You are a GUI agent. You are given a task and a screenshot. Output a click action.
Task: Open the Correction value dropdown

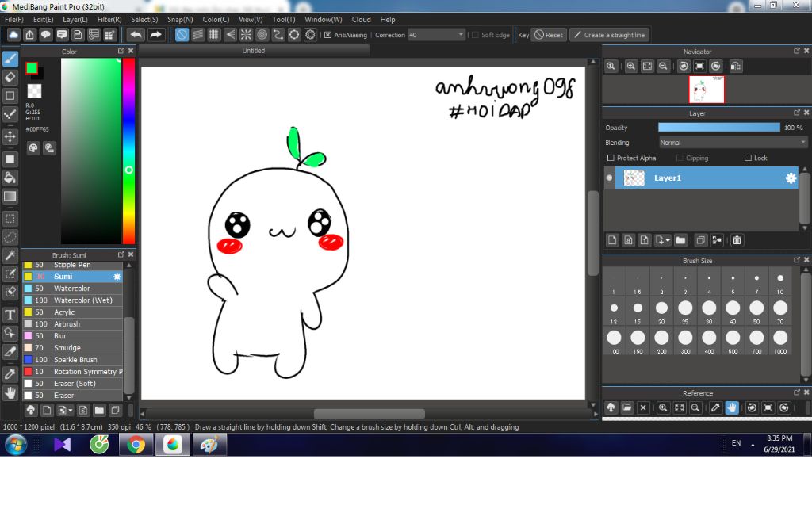437,35
